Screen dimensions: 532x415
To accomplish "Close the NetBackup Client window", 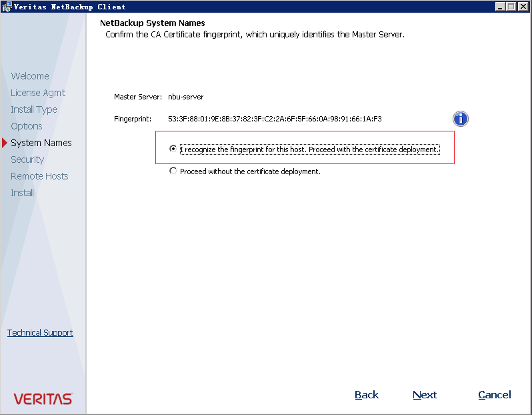I will click(x=523, y=7).
